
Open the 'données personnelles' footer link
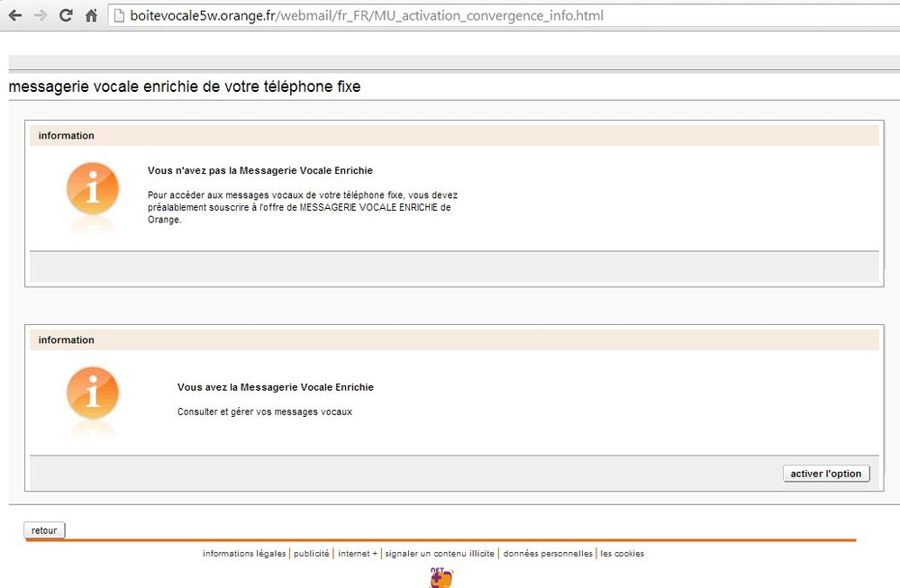pos(548,554)
